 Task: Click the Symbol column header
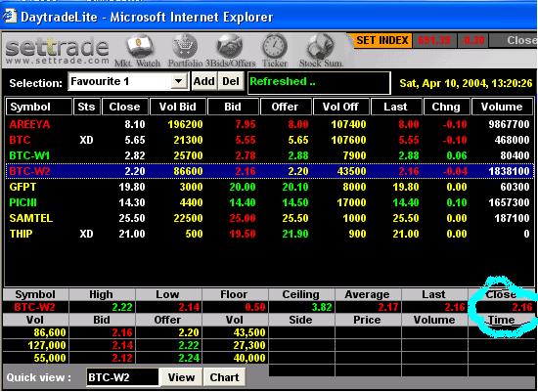39,107
